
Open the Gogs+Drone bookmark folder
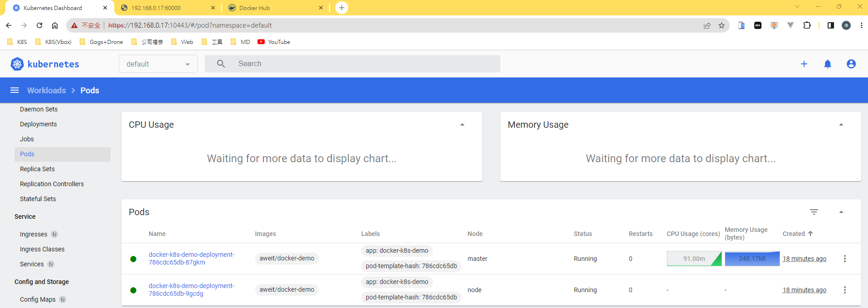pos(101,42)
